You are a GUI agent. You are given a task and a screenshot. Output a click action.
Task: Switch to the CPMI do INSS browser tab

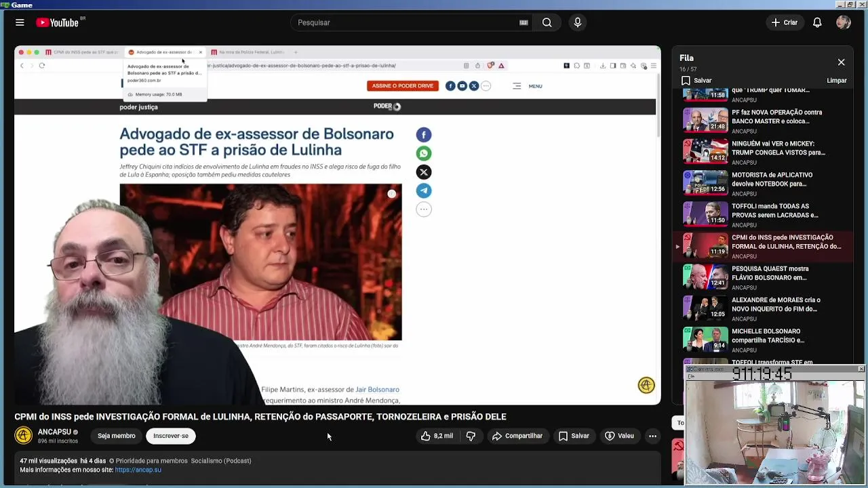pos(82,52)
